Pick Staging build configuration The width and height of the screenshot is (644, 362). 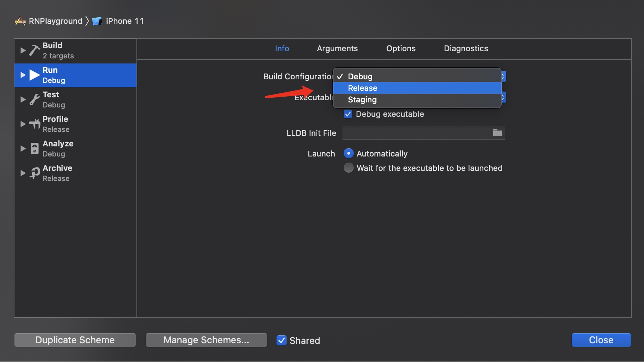[362, 100]
